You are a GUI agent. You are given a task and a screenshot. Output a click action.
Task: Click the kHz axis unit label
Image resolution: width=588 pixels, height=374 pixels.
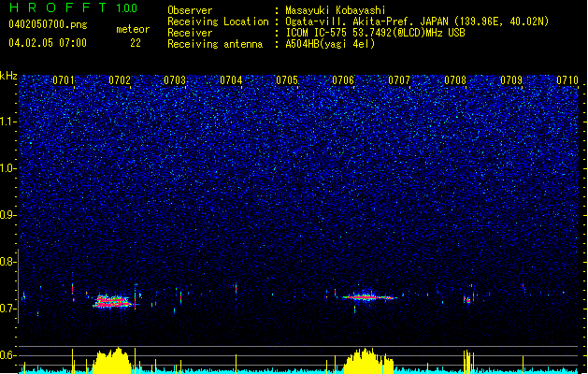[8, 76]
